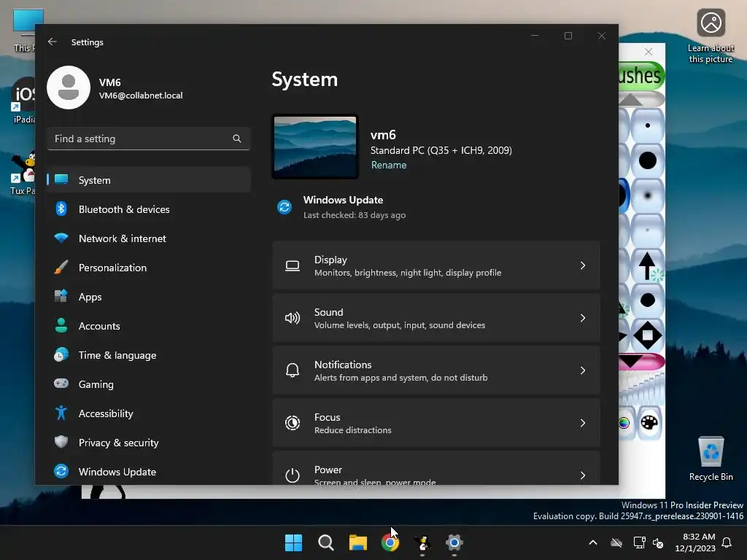Image resolution: width=747 pixels, height=560 pixels.
Task: Select the small dot brush in Tux Paint
Action: pyautogui.click(x=648, y=125)
